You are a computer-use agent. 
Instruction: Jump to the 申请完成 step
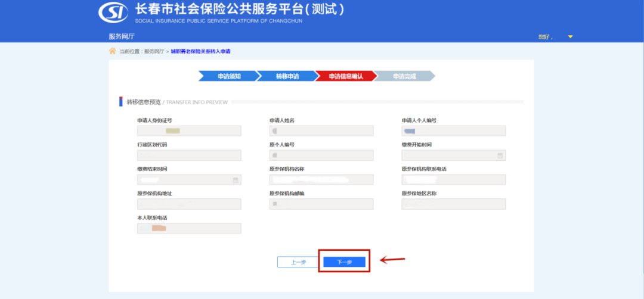[x=404, y=76]
